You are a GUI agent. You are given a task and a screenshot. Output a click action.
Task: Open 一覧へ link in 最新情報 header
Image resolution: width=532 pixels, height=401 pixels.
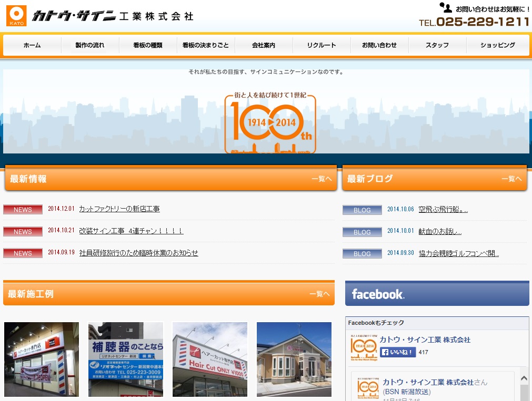[x=322, y=179]
